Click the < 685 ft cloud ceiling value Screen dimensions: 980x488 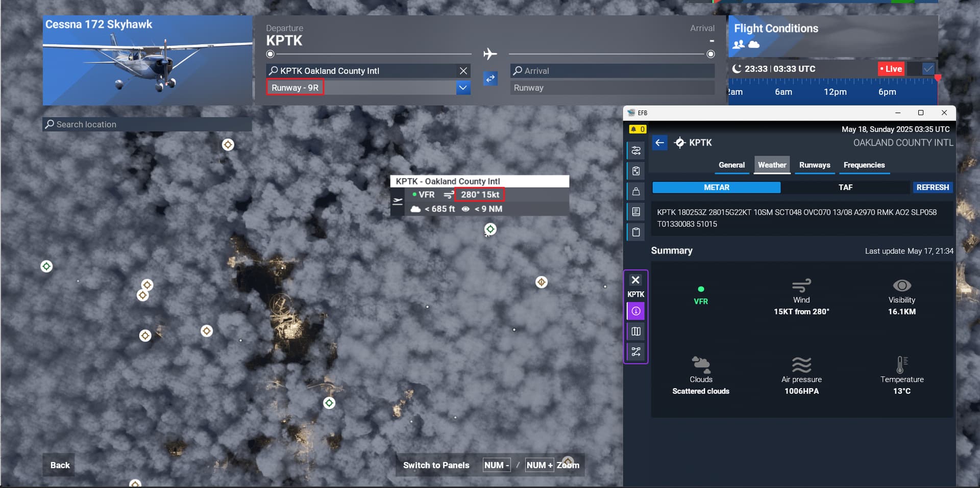[439, 209]
